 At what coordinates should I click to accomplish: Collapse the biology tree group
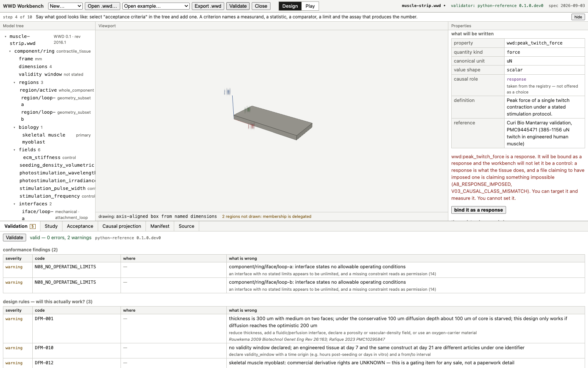tap(14, 127)
